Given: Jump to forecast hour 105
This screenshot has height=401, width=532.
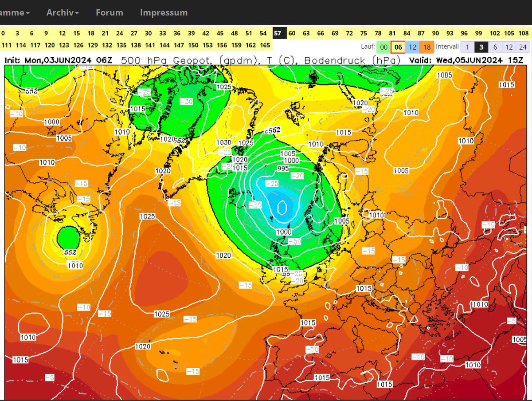Looking at the screenshot, I should (509, 33).
